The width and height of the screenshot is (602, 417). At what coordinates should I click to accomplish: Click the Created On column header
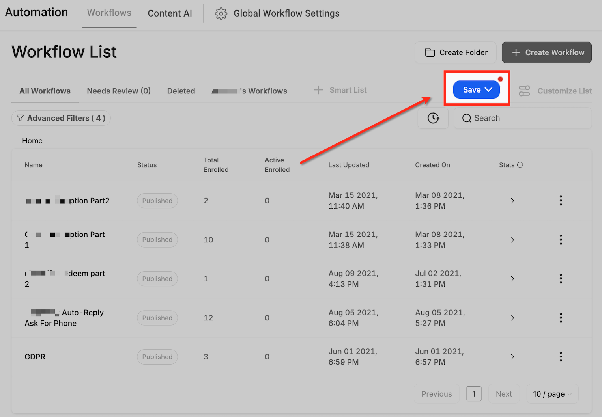432,165
